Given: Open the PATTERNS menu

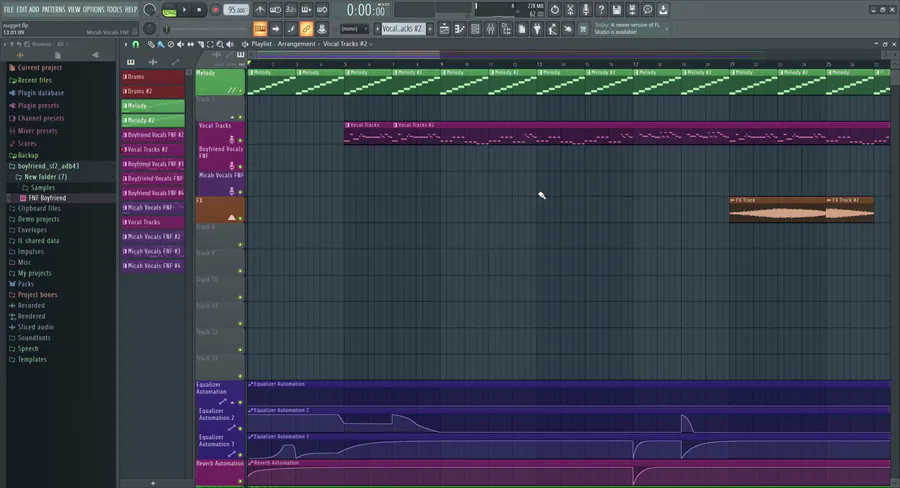Looking at the screenshot, I should tap(53, 10).
